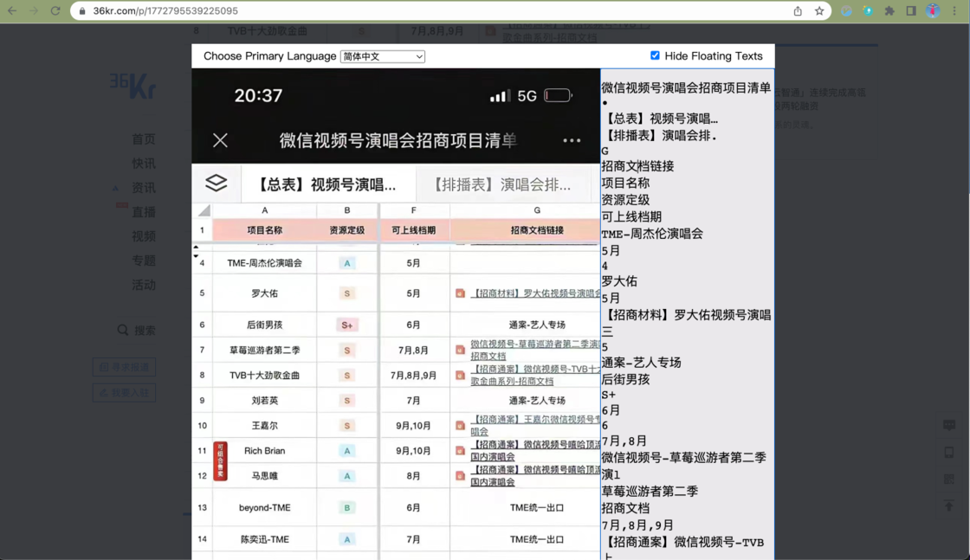Open 视频 in the 36kr sidebar

(144, 236)
